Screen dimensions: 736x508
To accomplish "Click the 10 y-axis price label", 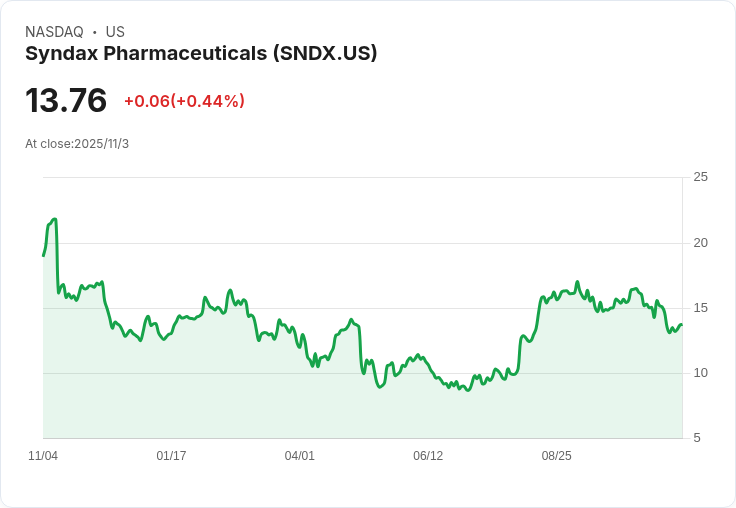I will pos(700,373).
